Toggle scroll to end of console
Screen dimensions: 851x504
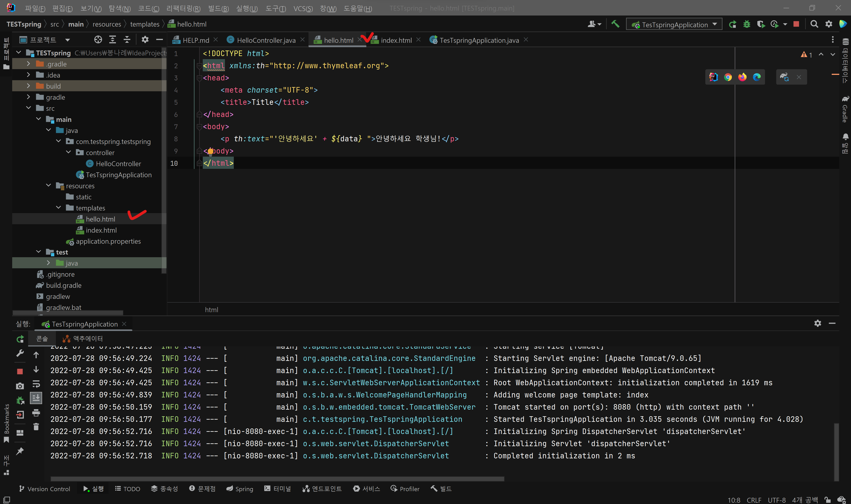coord(36,398)
